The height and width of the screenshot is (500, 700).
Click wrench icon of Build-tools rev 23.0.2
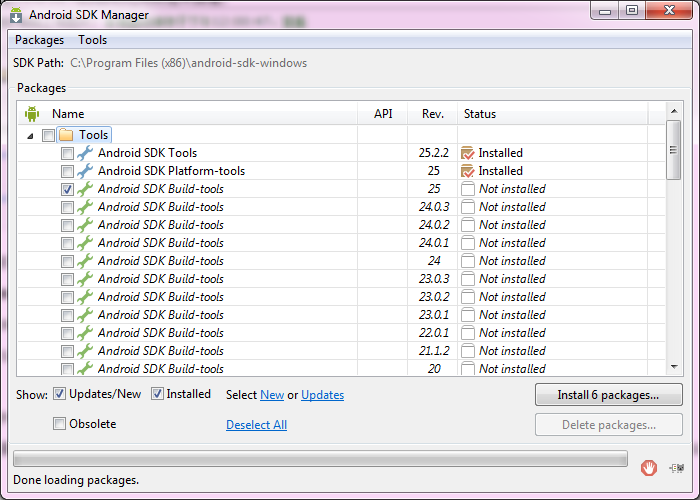(x=85, y=297)
